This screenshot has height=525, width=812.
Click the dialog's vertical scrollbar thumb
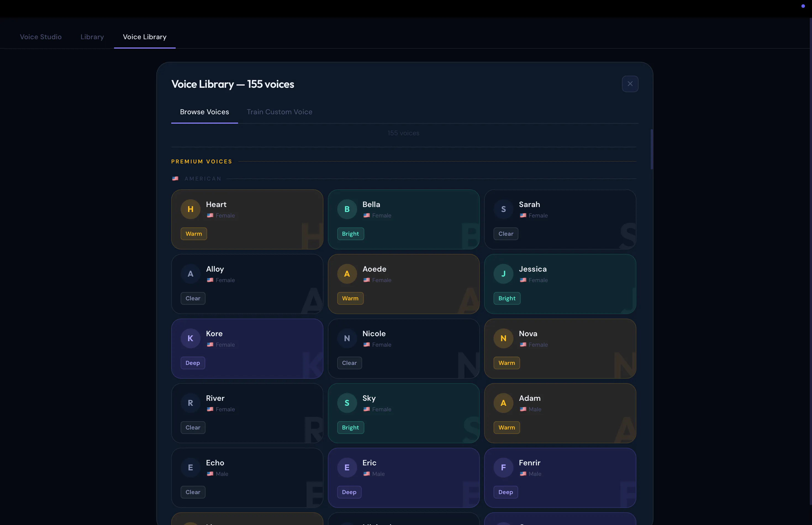(x=651, y=149)
